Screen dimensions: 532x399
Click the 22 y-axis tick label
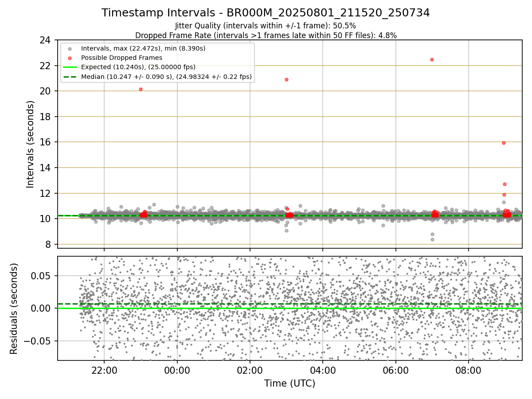click(45, 66)
